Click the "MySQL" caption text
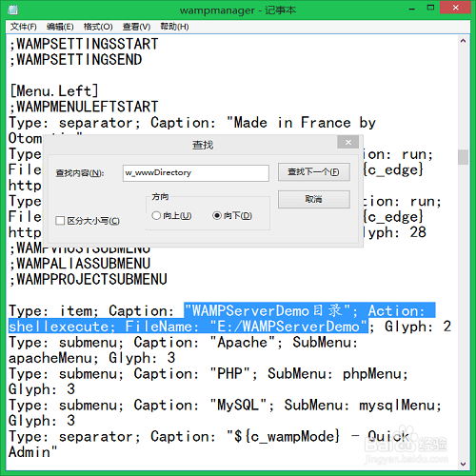 238,405
